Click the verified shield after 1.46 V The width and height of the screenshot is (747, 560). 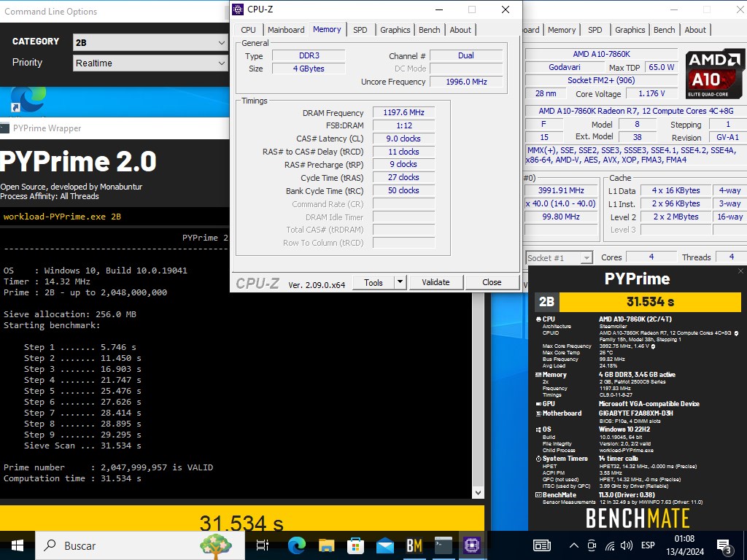(653, 346)
